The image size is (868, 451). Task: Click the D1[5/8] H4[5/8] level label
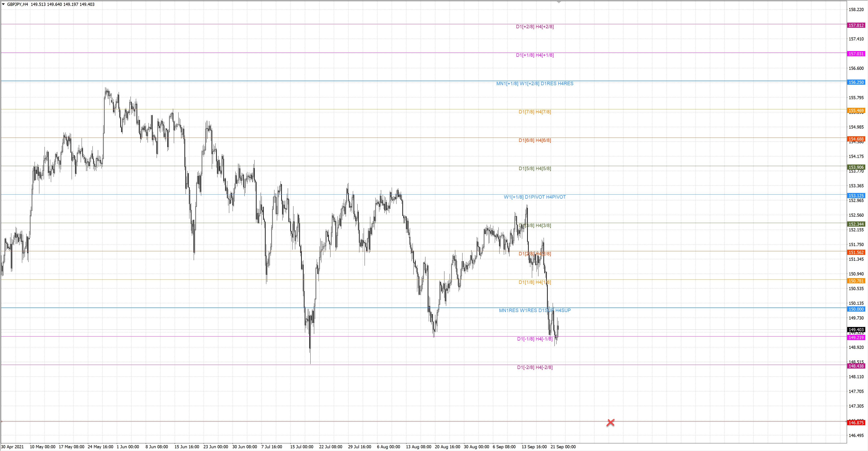[535, 169]
